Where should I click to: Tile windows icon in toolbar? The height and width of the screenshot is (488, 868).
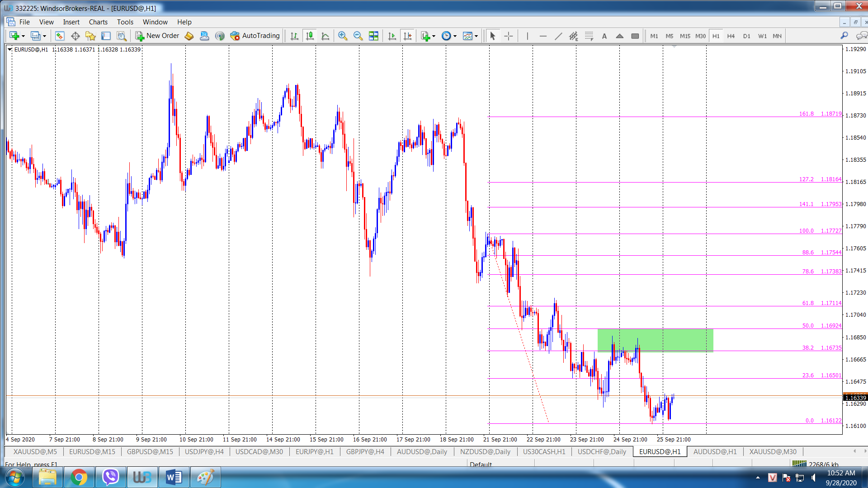coord(373,36)
